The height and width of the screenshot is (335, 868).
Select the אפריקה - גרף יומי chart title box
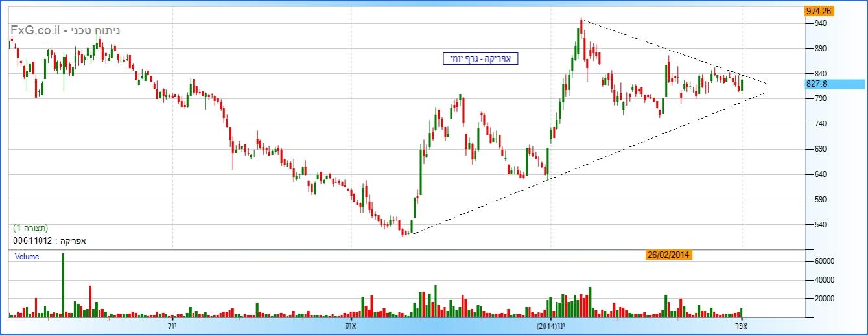pyautogui.click(x=480, y=59)
